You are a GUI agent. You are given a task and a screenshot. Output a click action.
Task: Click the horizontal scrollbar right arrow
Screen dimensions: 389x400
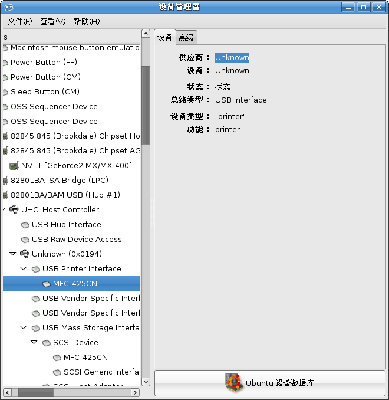point(135,393)
